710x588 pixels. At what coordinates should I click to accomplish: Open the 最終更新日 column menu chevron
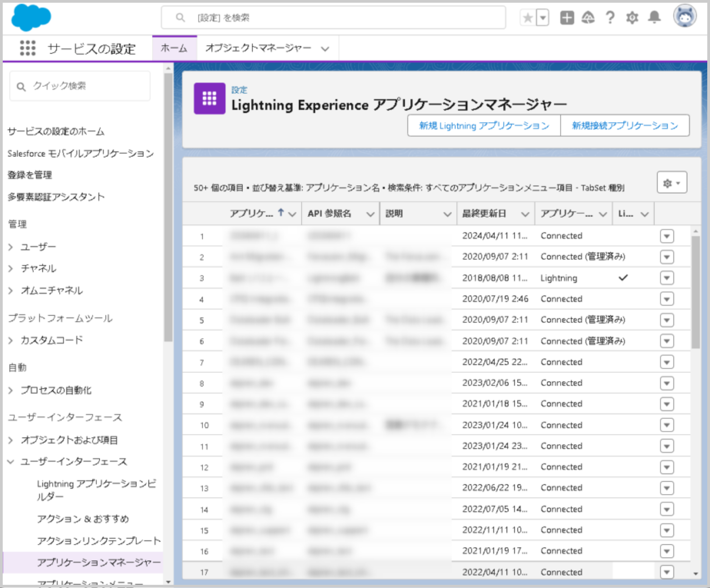pos(525,214)
